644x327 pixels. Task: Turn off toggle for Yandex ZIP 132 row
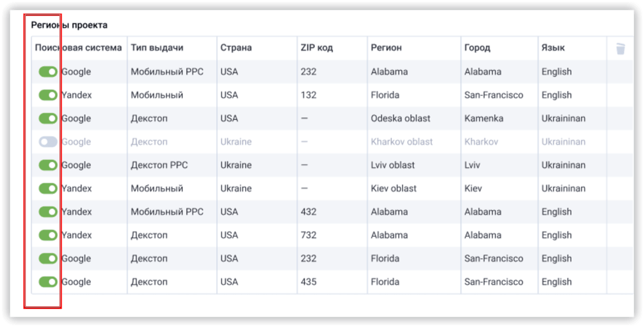[48, 95]
